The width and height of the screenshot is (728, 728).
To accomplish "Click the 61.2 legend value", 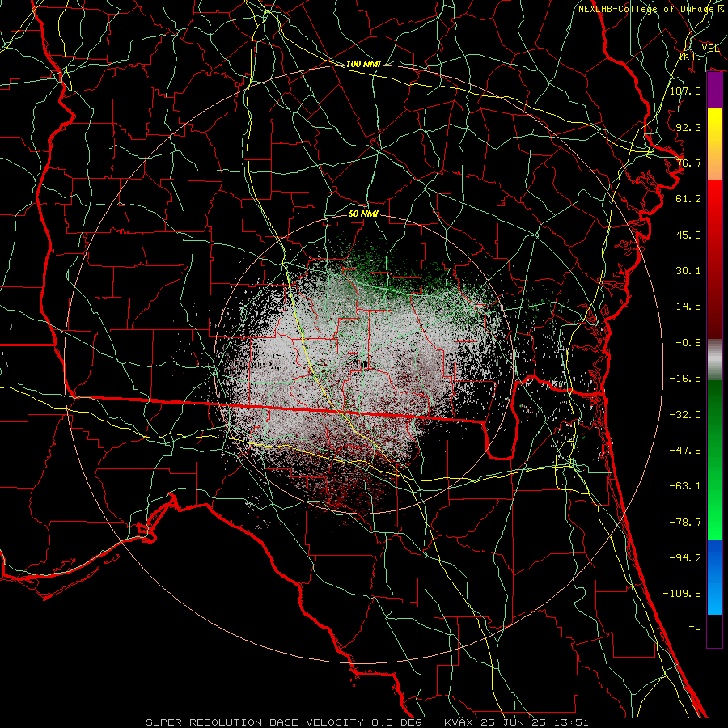I will click(x=688, y=199).
